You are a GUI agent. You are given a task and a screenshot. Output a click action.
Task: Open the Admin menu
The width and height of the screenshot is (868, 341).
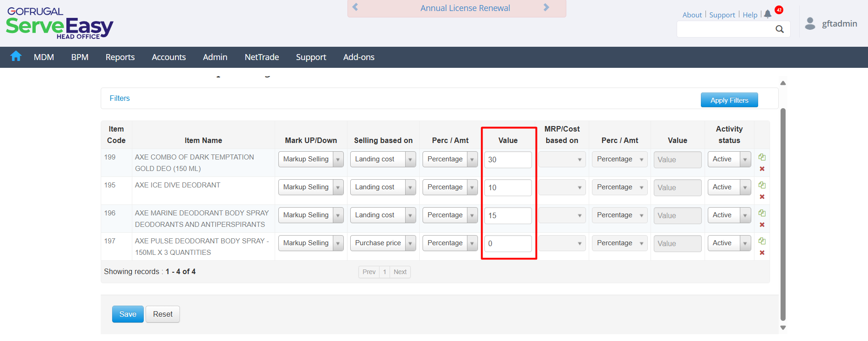click(x=215, y=57)
